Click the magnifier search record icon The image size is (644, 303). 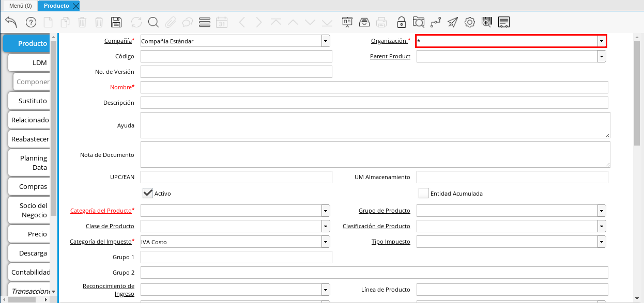[x=153, y=22]
